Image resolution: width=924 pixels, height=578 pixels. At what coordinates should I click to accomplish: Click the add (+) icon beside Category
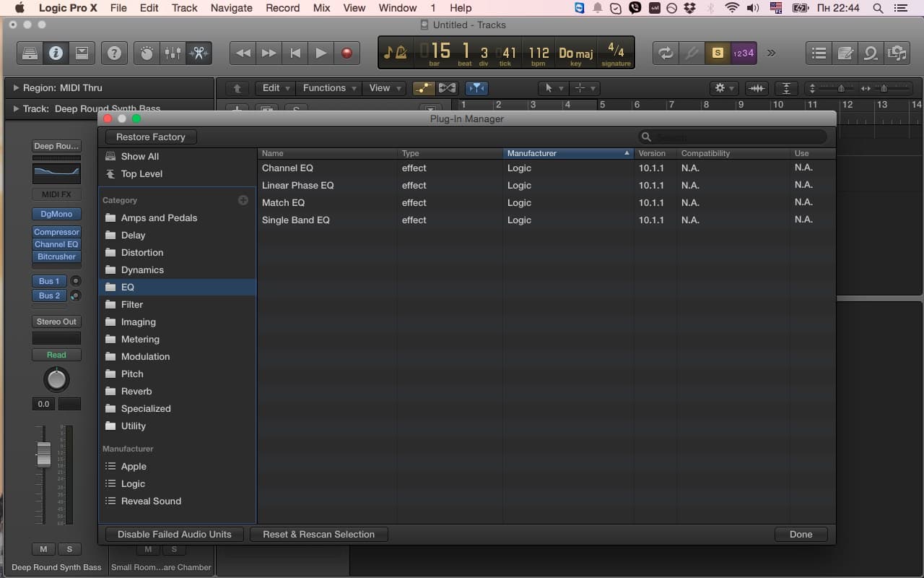tap(243, 200)
